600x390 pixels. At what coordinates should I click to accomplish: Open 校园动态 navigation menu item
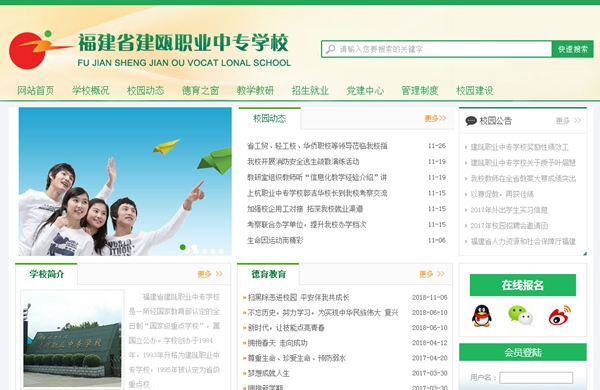pyautogui.click(x=145, y=91)
